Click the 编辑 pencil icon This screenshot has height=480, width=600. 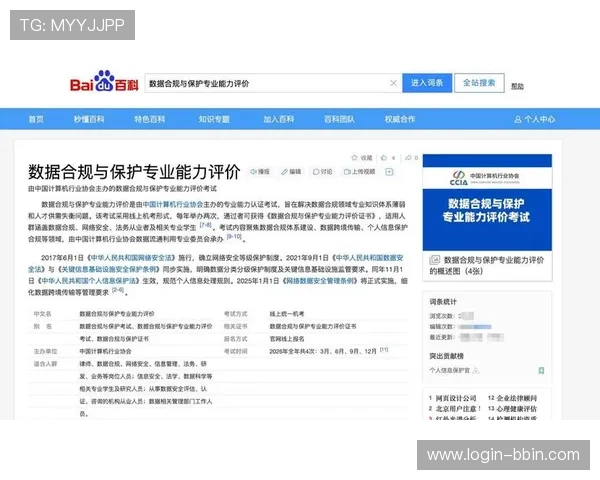click(x=284, y=172)
